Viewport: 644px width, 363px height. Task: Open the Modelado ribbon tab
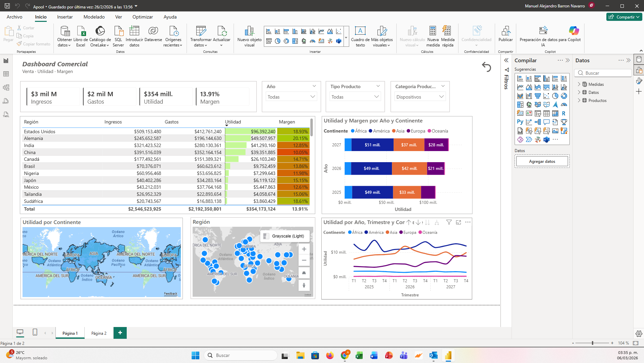(94, 17)
